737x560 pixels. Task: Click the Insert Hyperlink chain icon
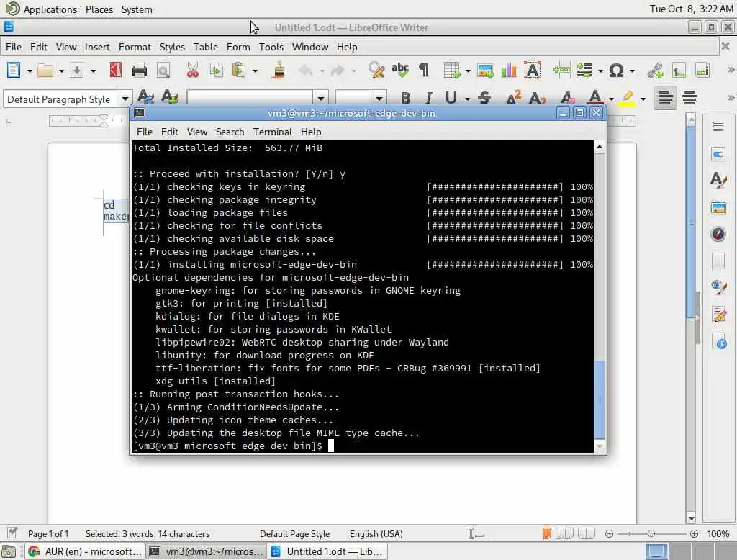coord(655,71)
